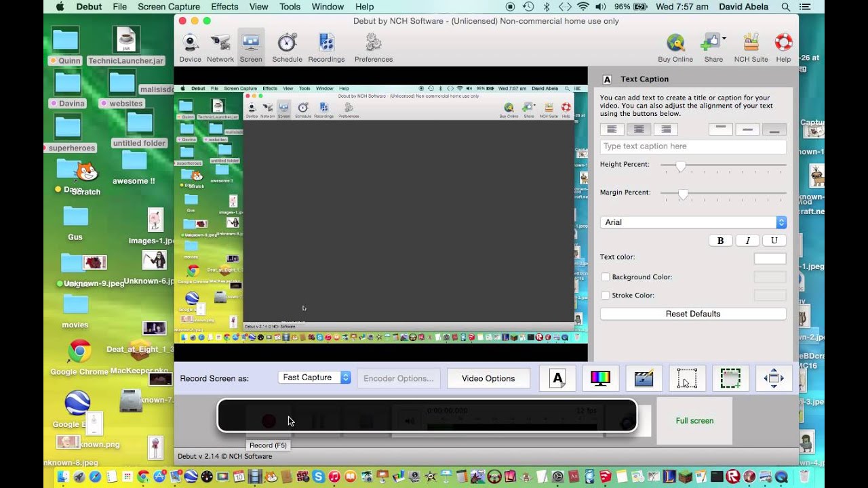Select the untitled folder on desktop
868x488 pixels.
(x=140, y=129)
